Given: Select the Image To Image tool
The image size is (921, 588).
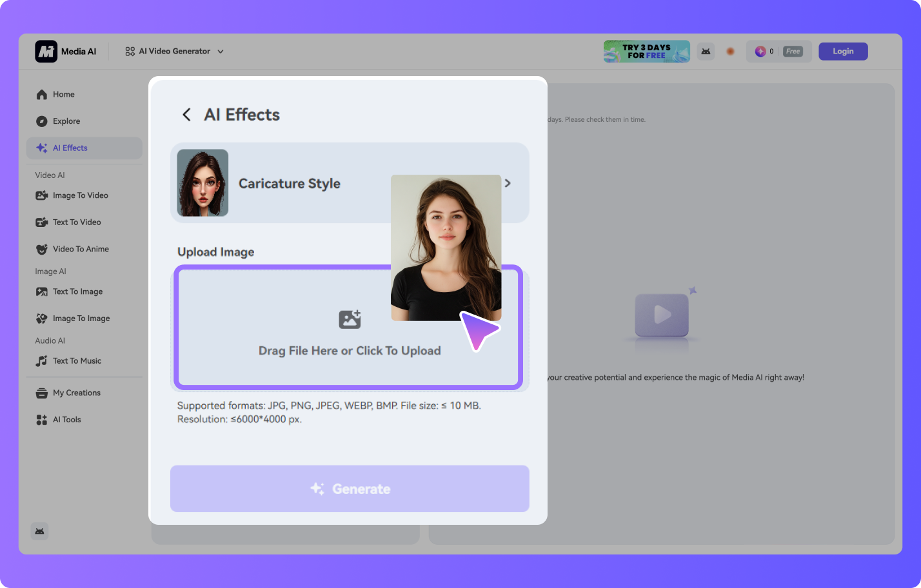Looking at the screenshot, I should point(81,318).
